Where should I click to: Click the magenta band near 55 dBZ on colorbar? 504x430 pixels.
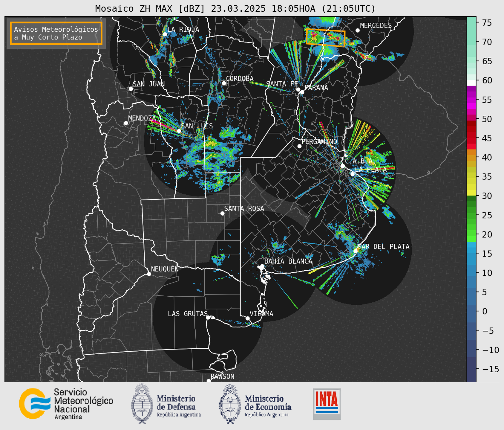pyautogui.click(x=471, y=100)
